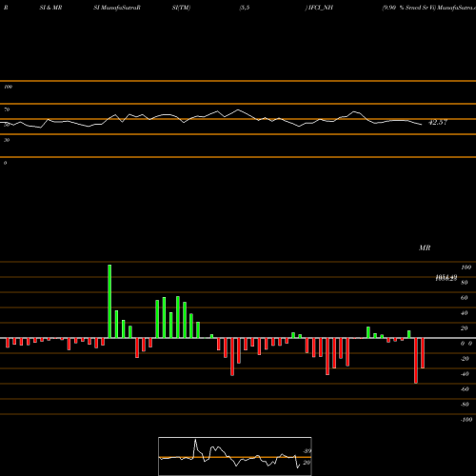Click the 'SI & MR' header text

pyautogui.click(x=50, y=8)
